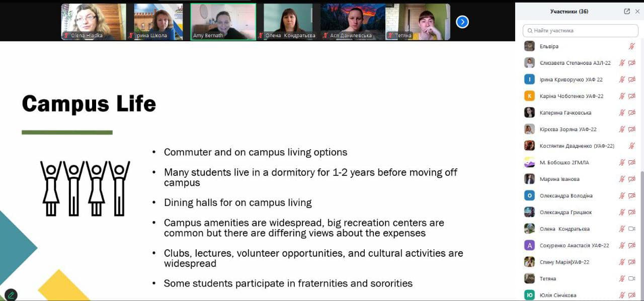
Task: Click Ірина Криворучко's blue avatar icon
Action: [x=529, y=79]
